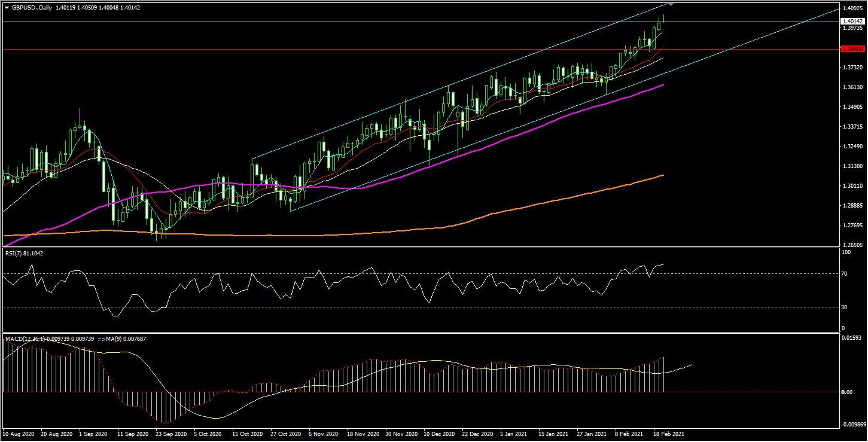Screen dimensions: 868x442
Task: Click the 10 Aug 2020 date label
Action: [x=19, y=434]
